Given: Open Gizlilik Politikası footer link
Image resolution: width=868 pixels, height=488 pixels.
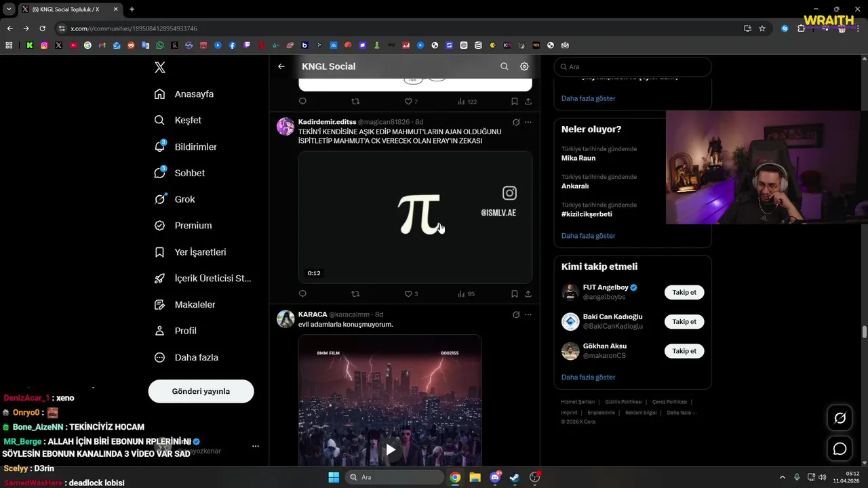Looking at the screenshot, I should (623, 402).
